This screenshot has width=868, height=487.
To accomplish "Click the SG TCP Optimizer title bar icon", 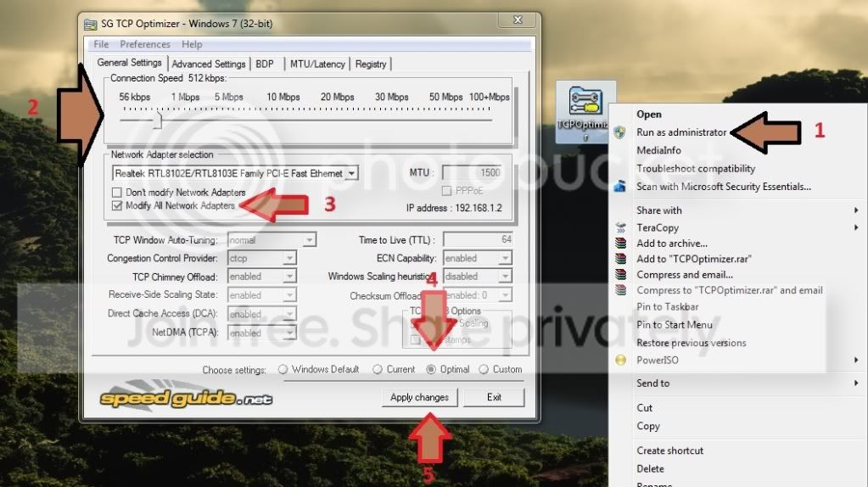I will tap(90, 25).
